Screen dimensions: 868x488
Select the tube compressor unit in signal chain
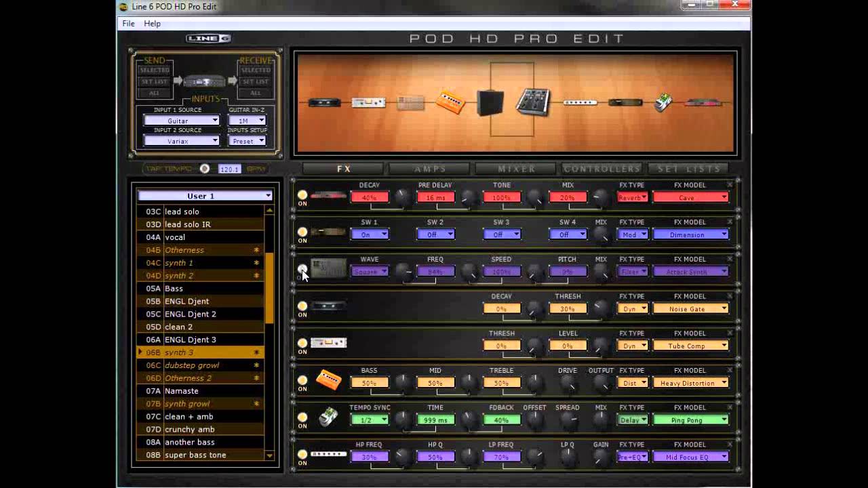pos(368,103)
